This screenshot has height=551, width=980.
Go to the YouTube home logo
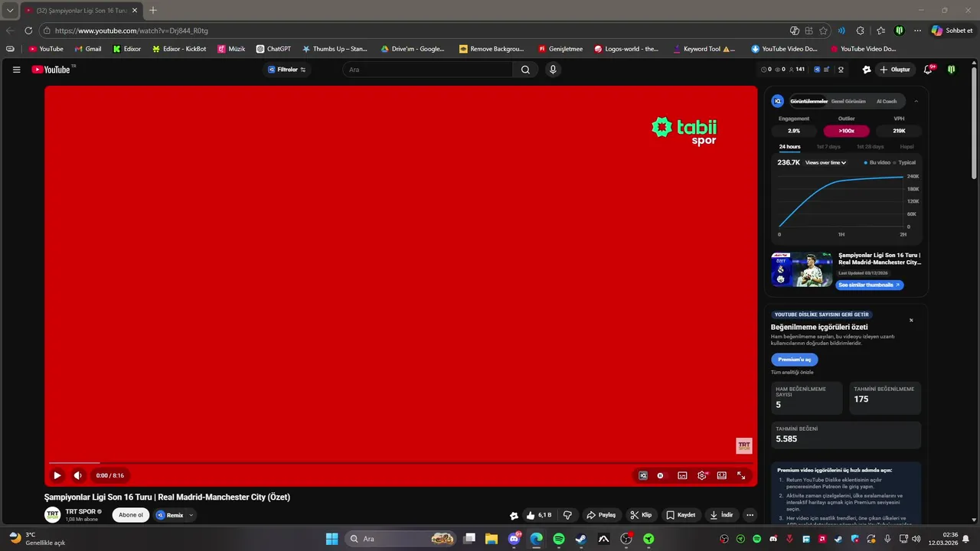51,70
